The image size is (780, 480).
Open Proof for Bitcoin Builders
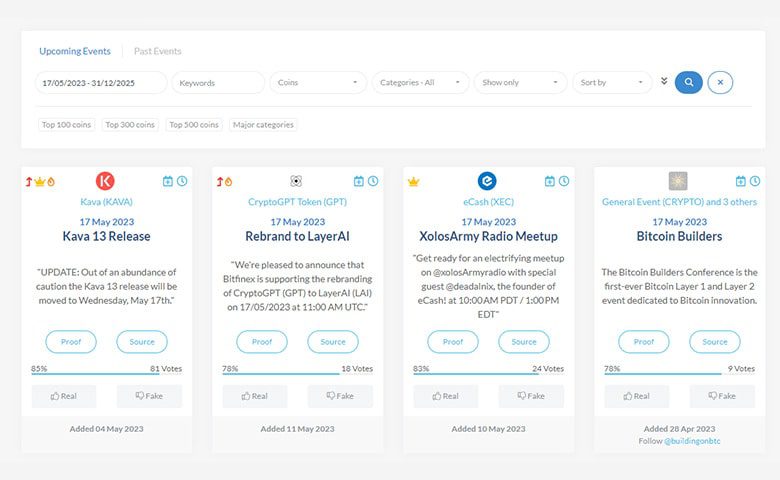pyautogui.click(x=644, y=342)
